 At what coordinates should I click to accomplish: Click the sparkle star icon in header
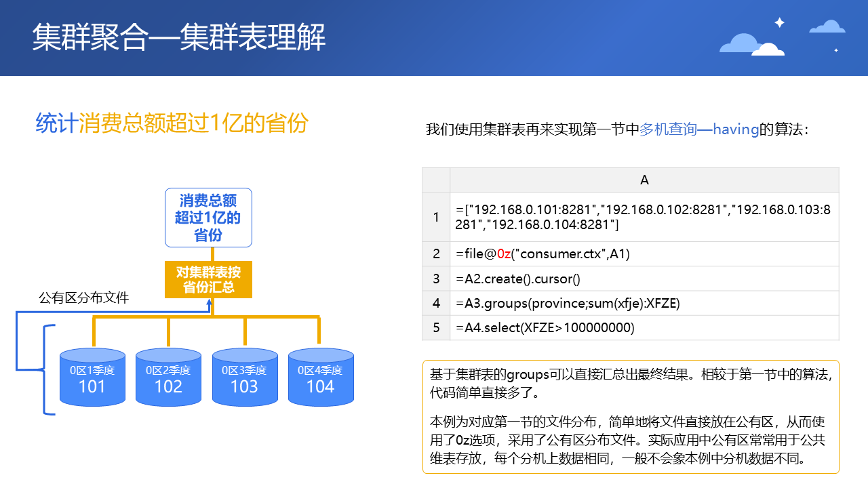[x=779, y=22]
